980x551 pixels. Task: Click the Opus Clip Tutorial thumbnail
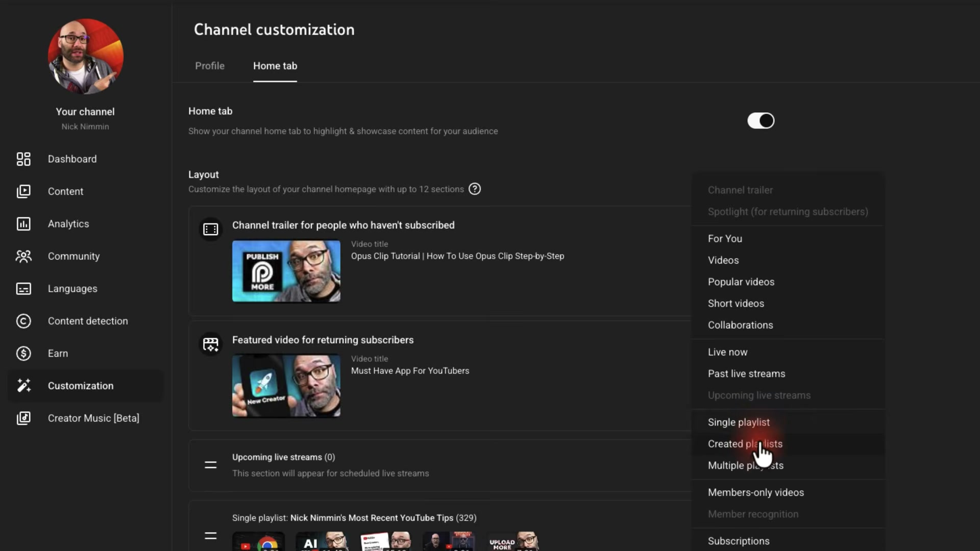click(286, 271)
